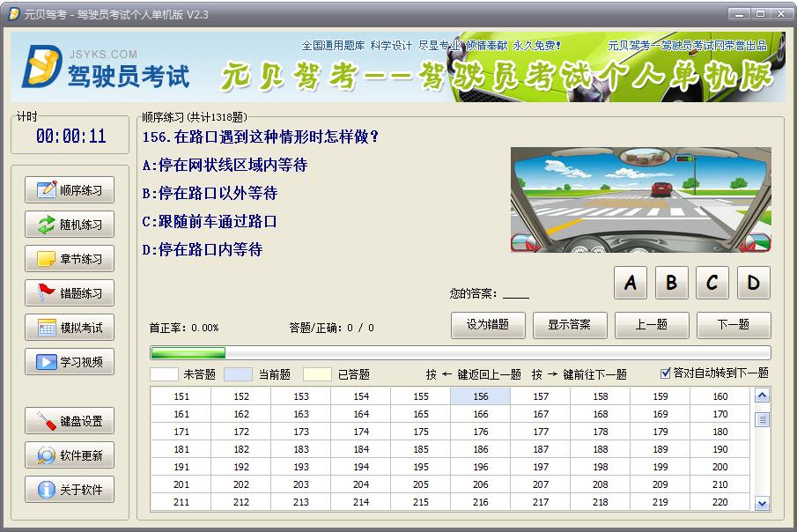797x532 pixels.
Task: Maximize the 元贝驾考 window
Action: point(760,14)
